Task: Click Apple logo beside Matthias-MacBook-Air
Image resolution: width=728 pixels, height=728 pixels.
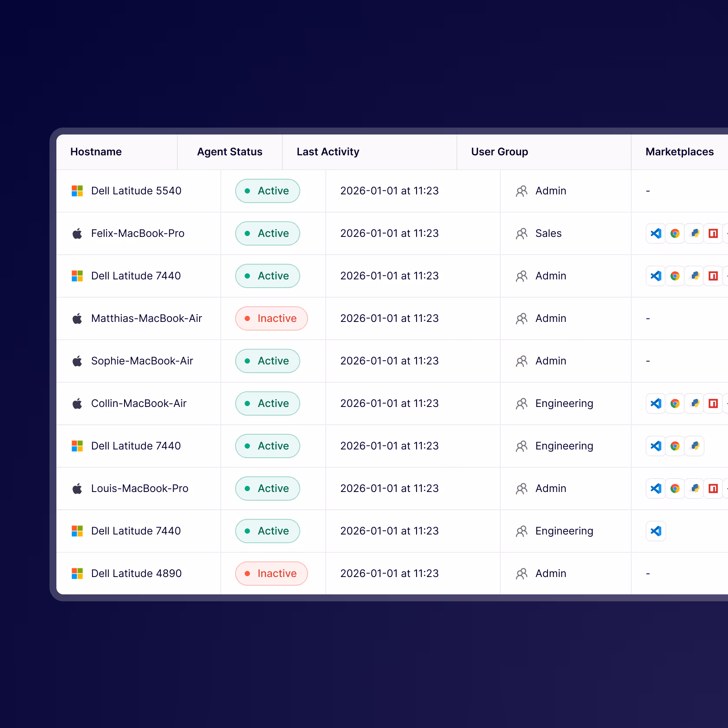Action: [77, 318]
